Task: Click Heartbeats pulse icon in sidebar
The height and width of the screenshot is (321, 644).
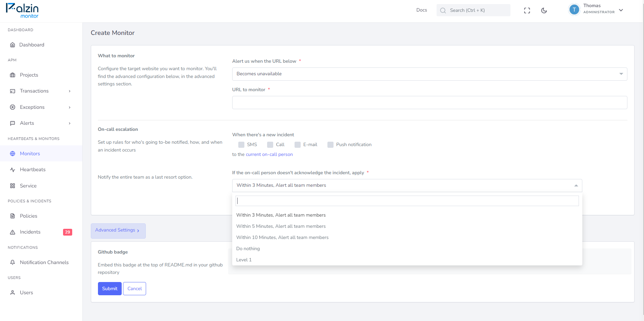Action: point(13,169)
